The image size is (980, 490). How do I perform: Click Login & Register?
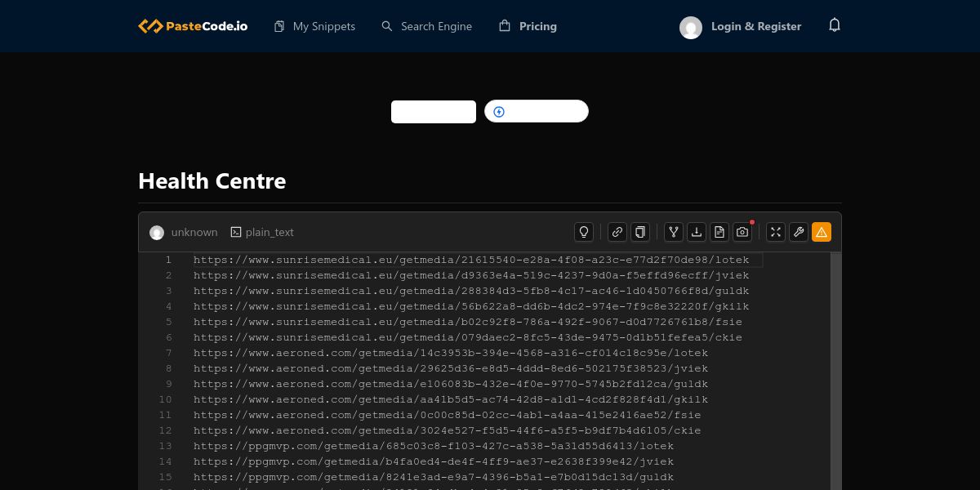tap(756, 26)
